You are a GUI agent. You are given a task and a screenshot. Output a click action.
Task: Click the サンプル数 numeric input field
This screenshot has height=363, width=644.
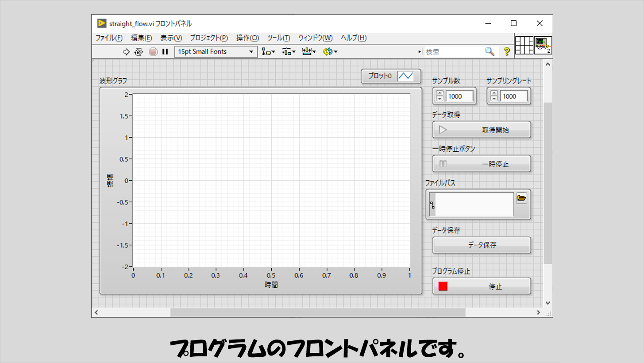pos(459,96)
